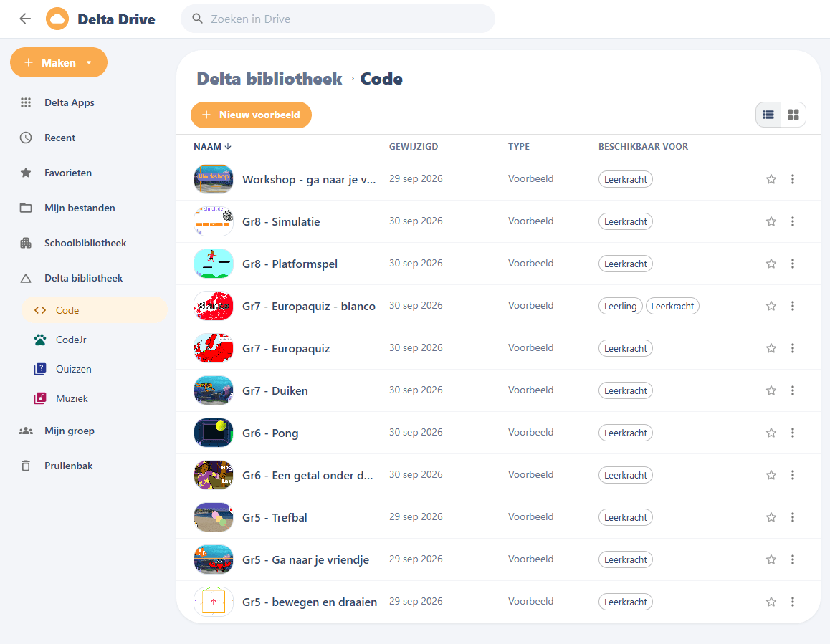Open more options for Gr7 - Duiken
Screen dimensions: 830x644
click(x=793, y=390)
